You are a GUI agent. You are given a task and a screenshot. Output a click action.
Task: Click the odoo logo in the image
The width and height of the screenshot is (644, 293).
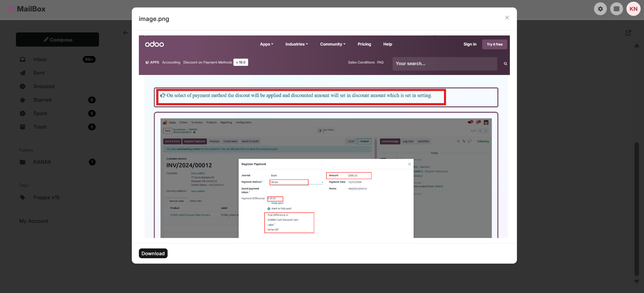click(x=154, y=44)
